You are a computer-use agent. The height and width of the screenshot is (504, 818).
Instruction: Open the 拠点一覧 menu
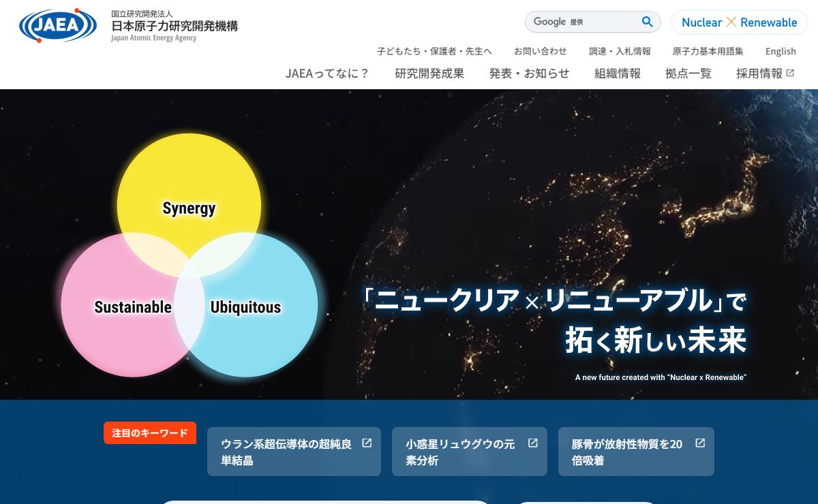(688, 74)
